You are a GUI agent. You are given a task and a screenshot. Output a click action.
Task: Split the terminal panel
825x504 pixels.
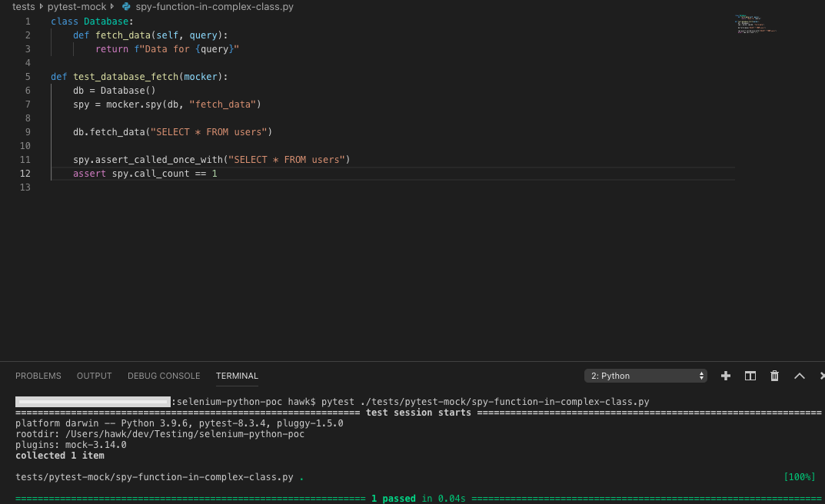(750, 376)
